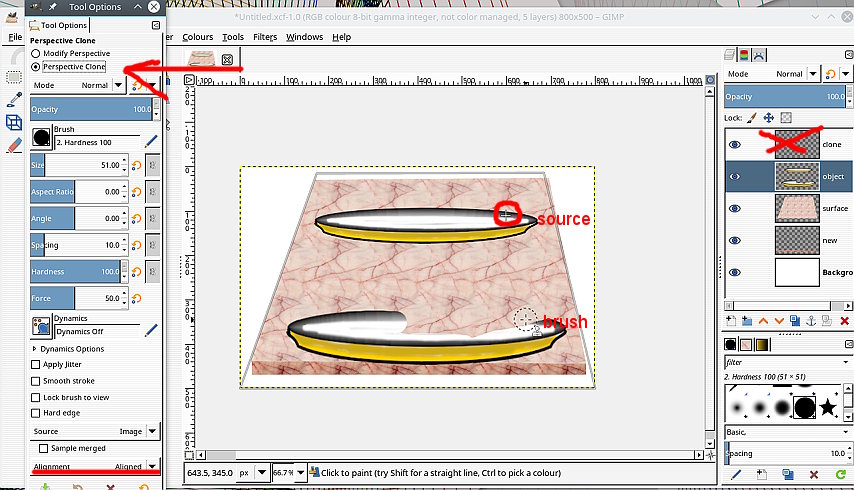This screenshot has height=490, width=854.
Task: Enable Smooth stroke checkbox
Action: 35,381
